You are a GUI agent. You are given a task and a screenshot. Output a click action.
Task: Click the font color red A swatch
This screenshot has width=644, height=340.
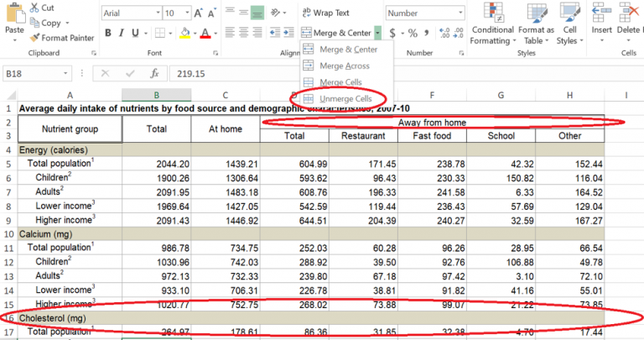click(x=205, y=33)
